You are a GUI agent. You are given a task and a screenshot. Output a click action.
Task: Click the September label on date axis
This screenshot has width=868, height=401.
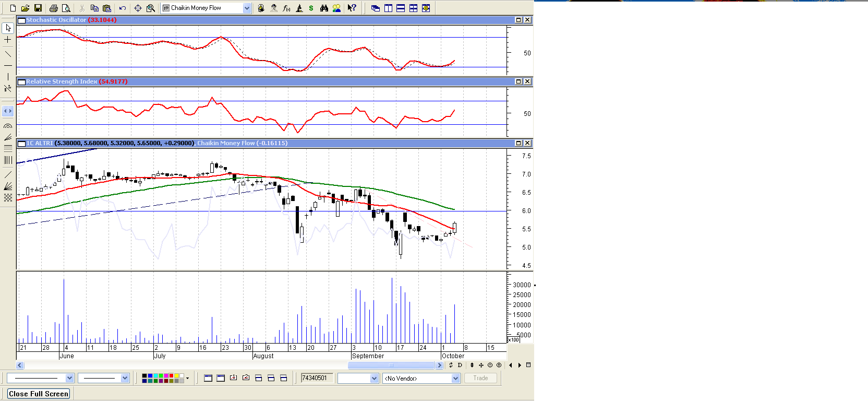(x=368, y=356)
